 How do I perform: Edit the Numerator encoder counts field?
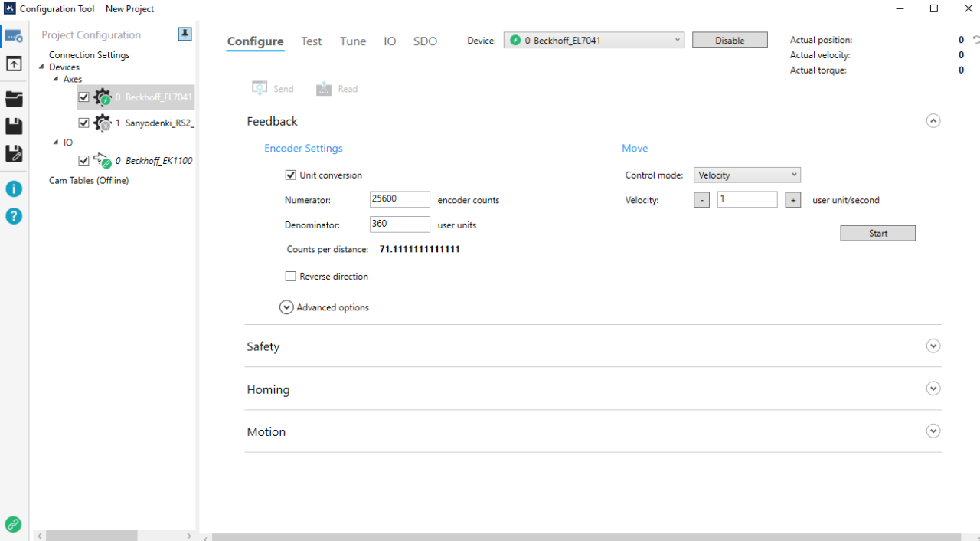click(x=399, y=199)
